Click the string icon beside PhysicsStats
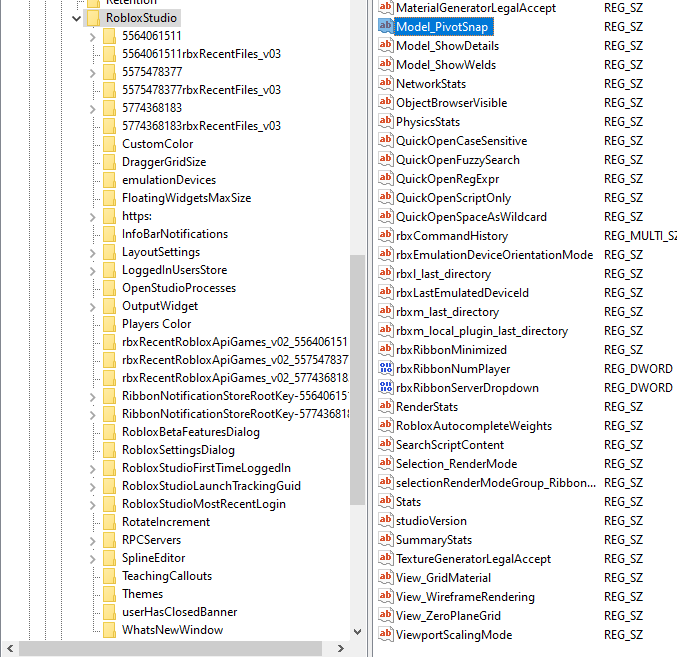 (x=385, y=121)
